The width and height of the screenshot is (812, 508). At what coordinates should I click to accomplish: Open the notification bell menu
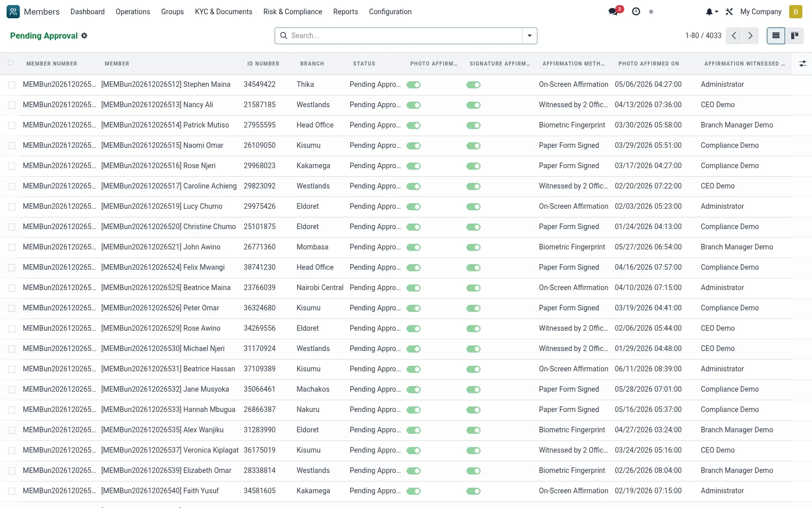(x=712, y=12)
